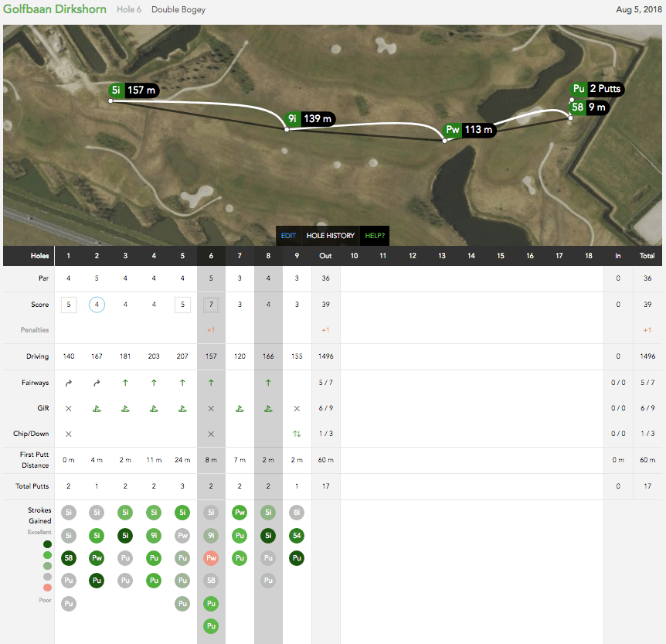
Task: Click the boxed score 5 for hole 1
Action: click(69, 305)
